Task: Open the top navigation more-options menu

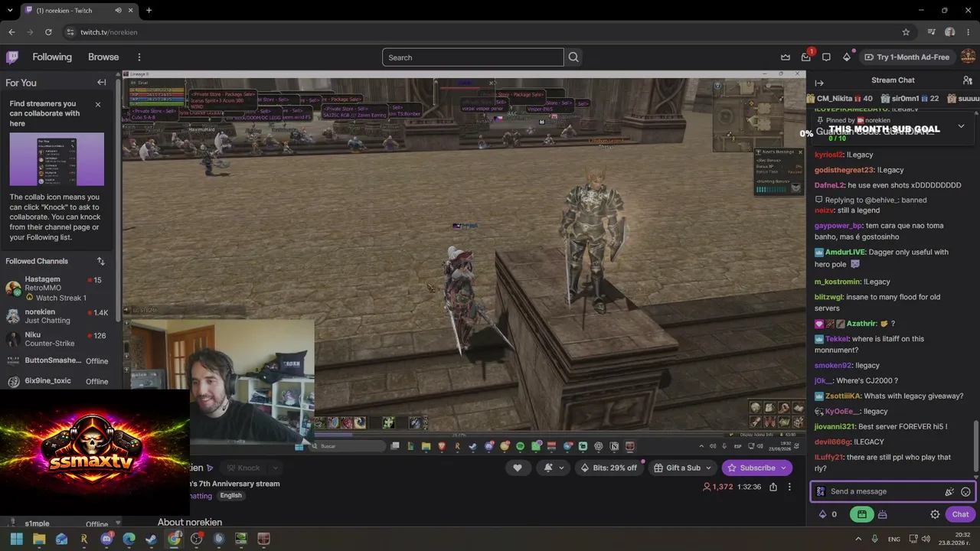Action: tap(139, 57)
